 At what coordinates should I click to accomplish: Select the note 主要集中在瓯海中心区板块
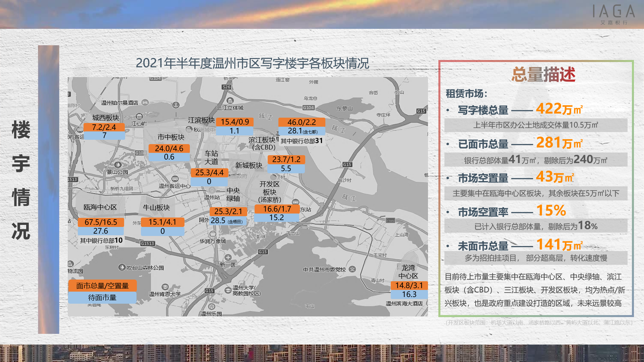[x=536, y=193]
